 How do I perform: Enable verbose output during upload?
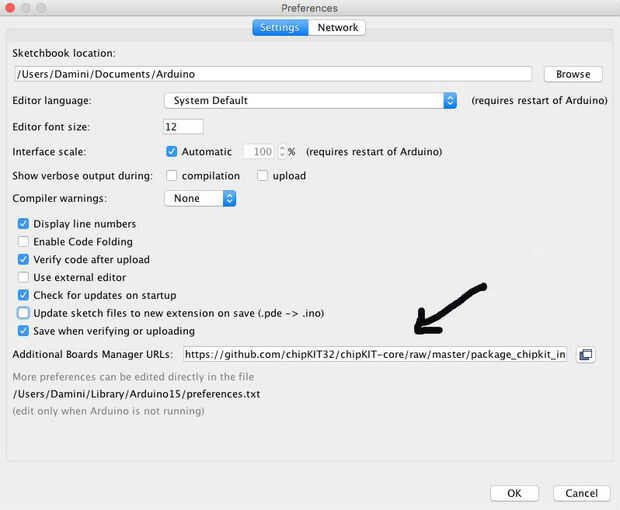coord(262,175)
